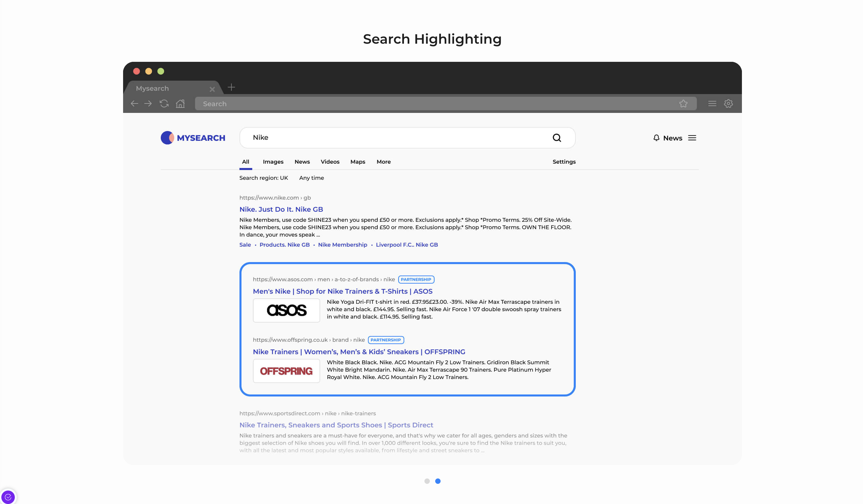Viewport: 863px width, 504px height.
Task: Click PARTNERSHIP badge on asos.com result
Action: tap(416, 280)
